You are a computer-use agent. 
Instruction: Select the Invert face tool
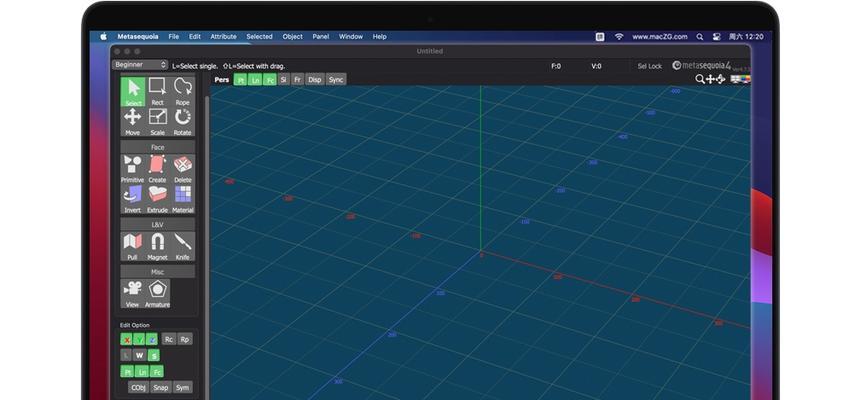coord(133,199)
